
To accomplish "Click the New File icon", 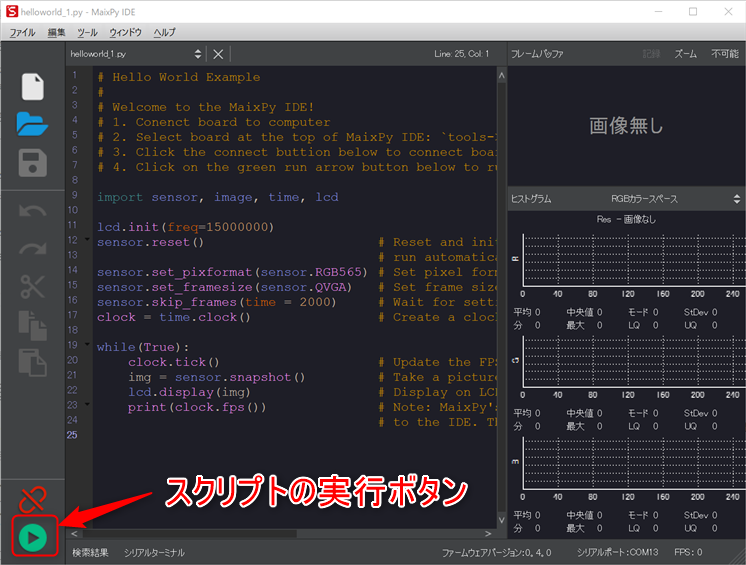I will [32, 87].
